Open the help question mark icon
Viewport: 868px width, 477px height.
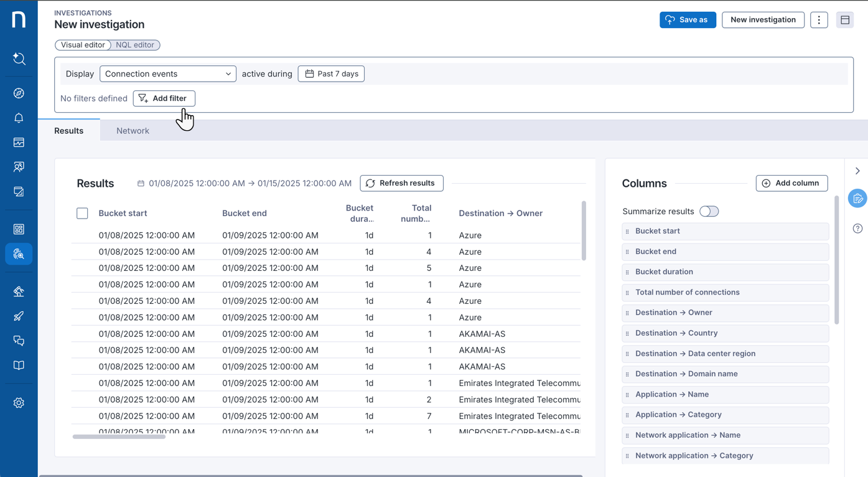pyautogui.click(x=857, y=229)
